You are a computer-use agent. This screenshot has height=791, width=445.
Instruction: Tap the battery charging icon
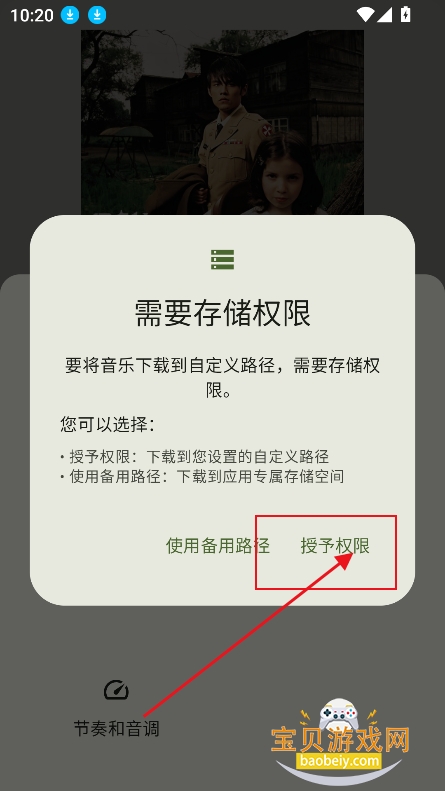point(405,15)
